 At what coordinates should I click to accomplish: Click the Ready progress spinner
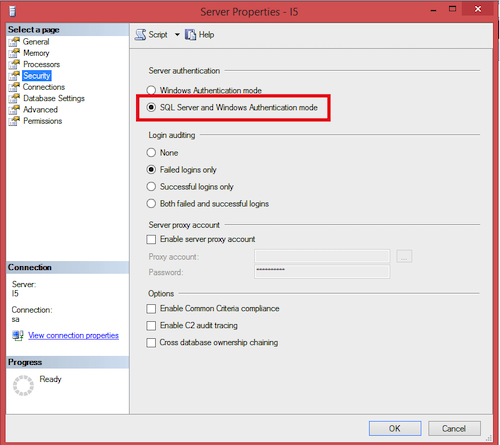[23, 385]
